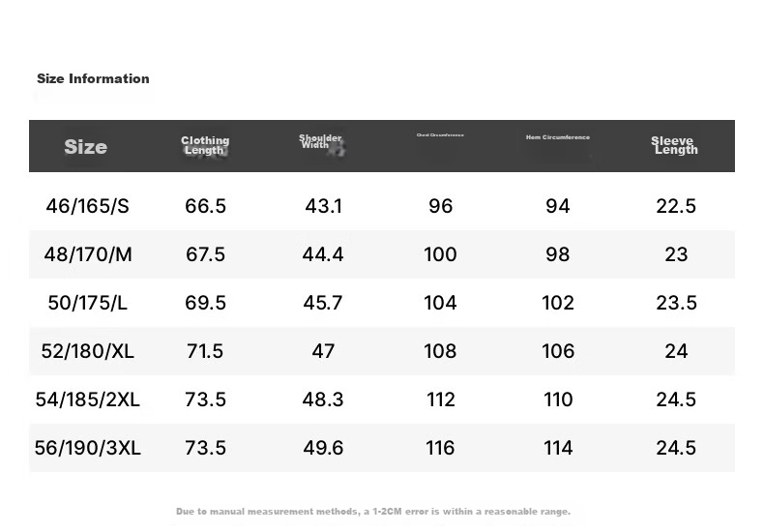Select the 52/180/XL size row label
764x532 pixels.
click(88, 351)
